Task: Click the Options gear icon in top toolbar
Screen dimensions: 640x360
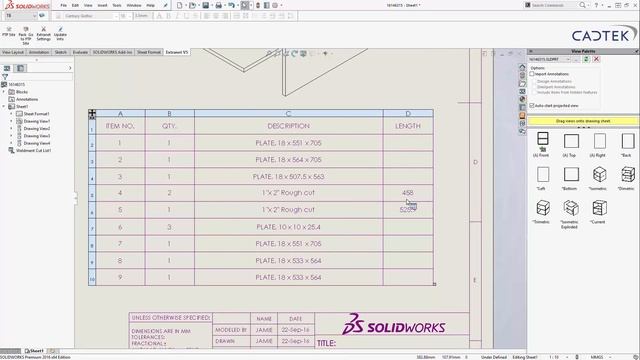Action: pos(275,5)
